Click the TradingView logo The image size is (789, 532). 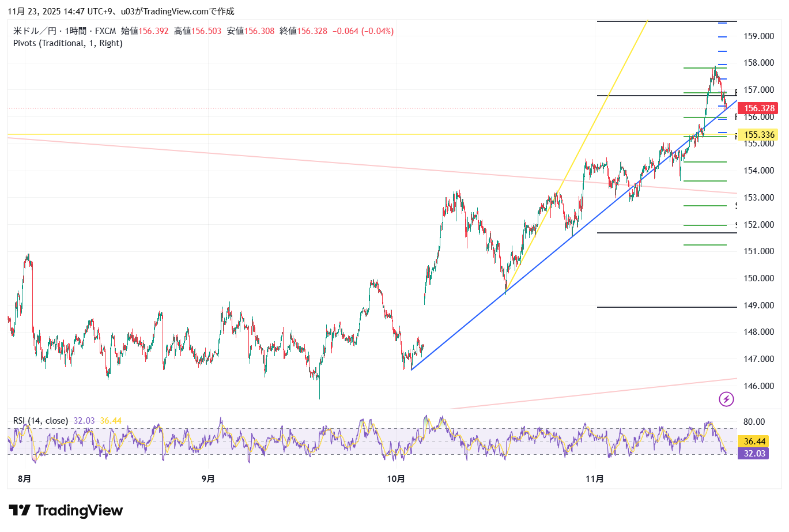point(66,511)
